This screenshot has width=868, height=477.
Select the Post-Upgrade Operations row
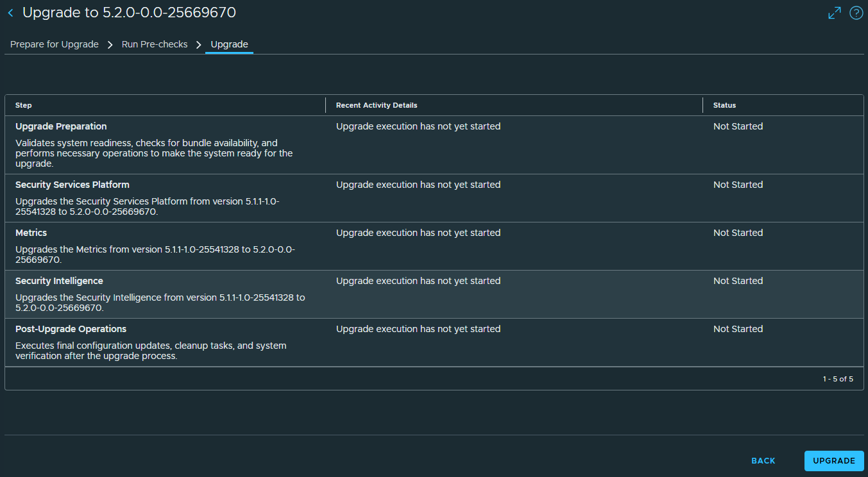tap(434, 342)
